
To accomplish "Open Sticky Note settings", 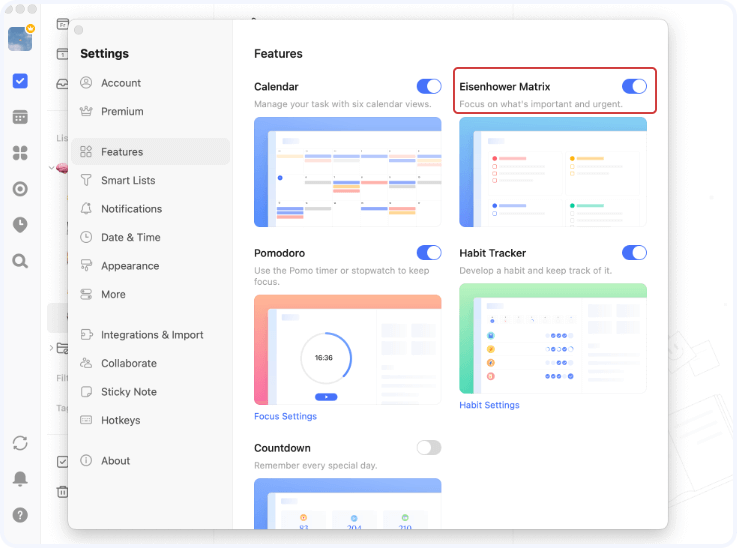I will point(150,391).
